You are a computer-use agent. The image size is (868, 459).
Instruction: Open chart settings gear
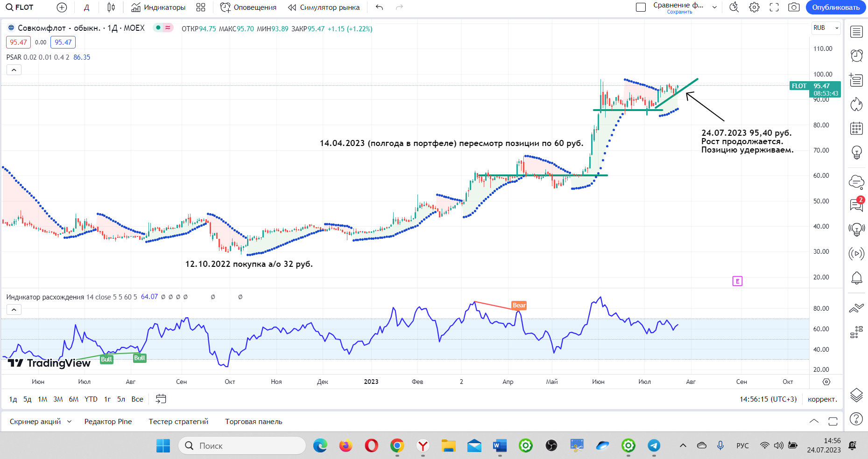pos(754,7)
